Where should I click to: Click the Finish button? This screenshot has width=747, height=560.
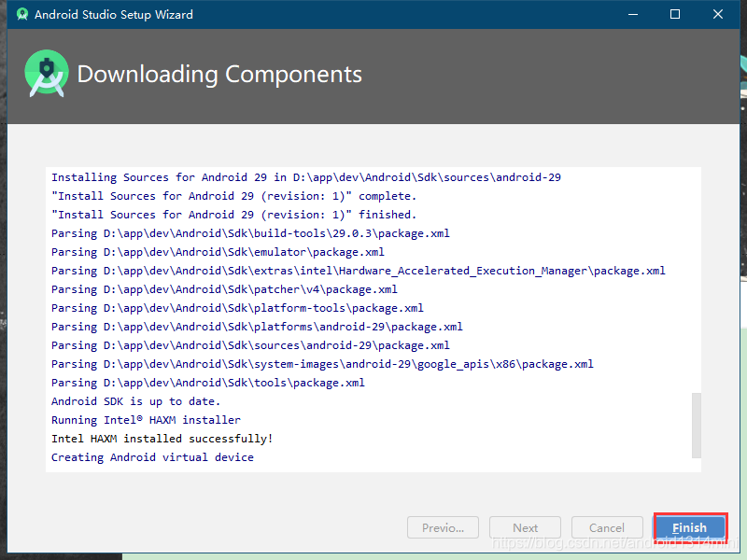[x=689, y=527]
